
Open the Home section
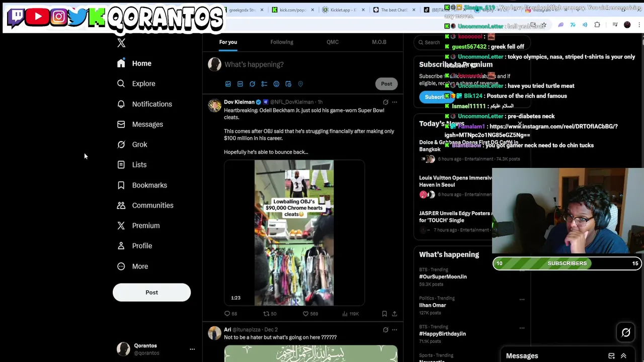pyautogui.click(x=134, y=63)
